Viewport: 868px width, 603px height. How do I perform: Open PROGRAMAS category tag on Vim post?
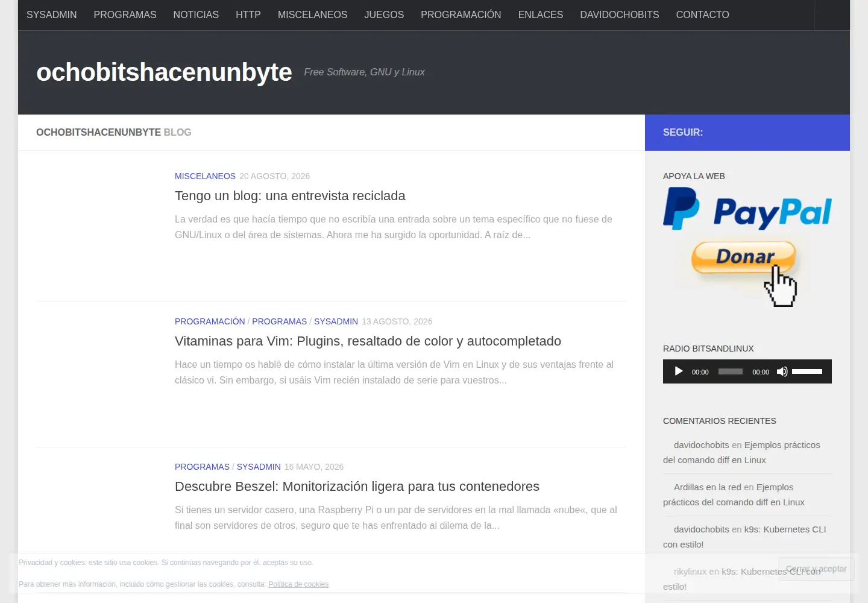[279, 321]
